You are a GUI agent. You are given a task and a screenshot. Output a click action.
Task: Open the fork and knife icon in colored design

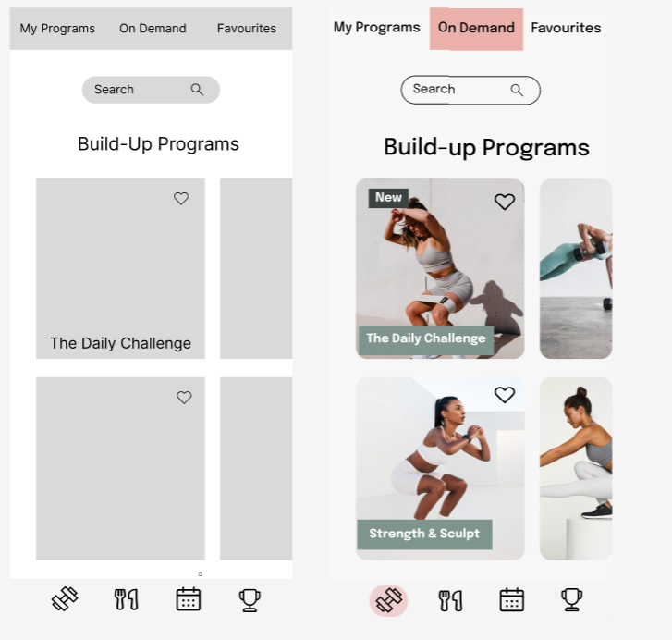click(450, 600)
